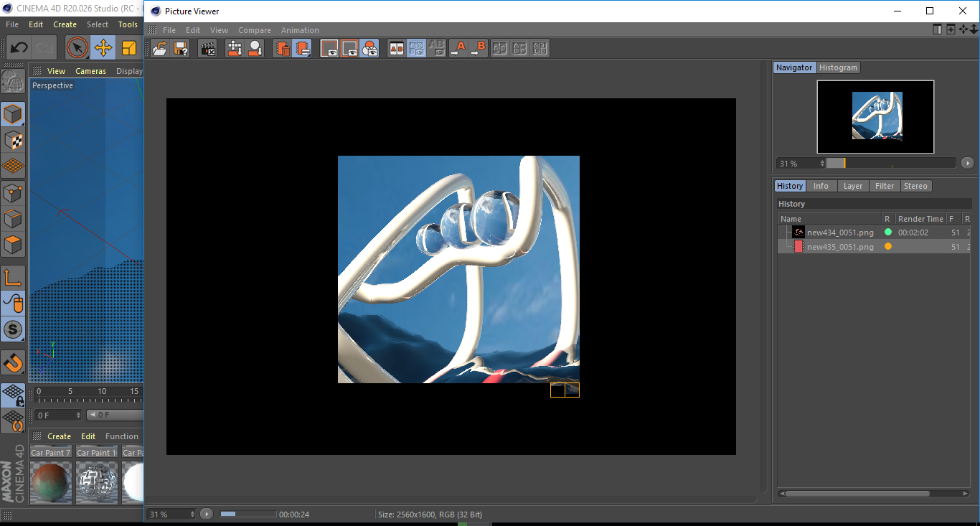Toggle the AB Compare icon

click(396, 48)
